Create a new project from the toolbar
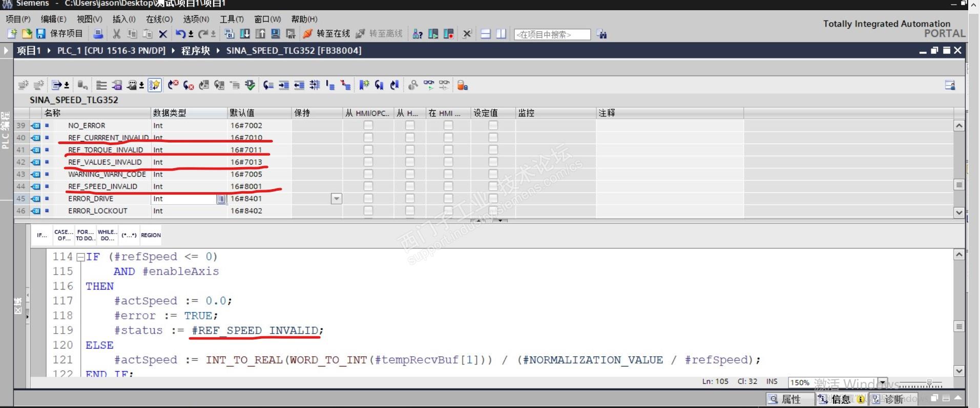Screen dimensions: 980x408 (12, 34)
